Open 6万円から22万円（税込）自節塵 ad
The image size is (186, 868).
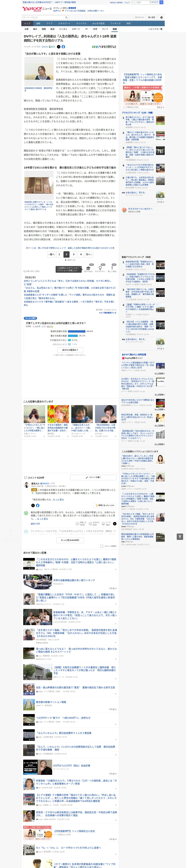point(72,766)
